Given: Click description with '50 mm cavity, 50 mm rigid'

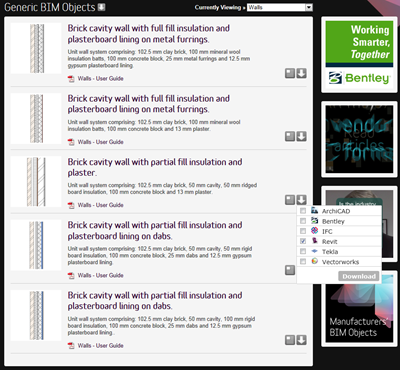Looking at the screenshot, I should [160, 256].
